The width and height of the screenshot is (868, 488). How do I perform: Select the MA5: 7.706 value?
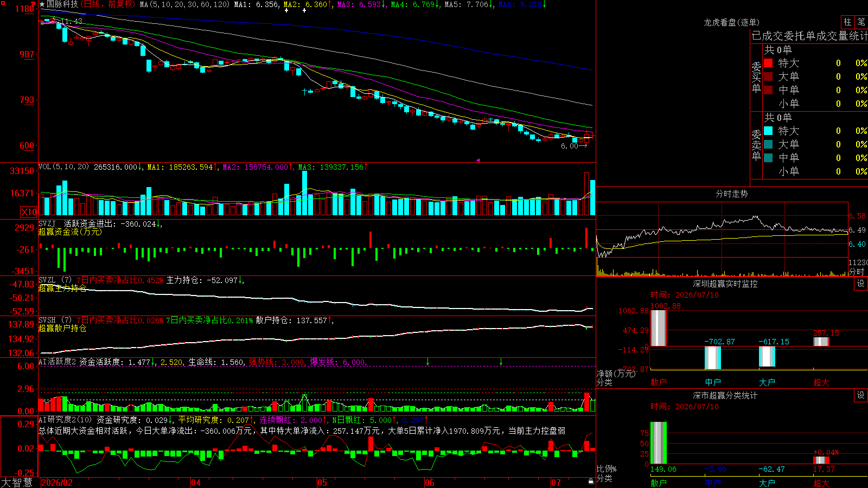point(467,4)
